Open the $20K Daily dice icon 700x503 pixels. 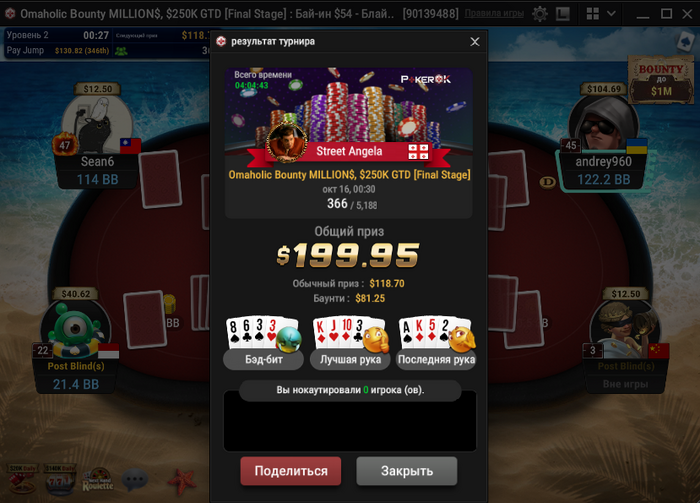tap(21, 480)
